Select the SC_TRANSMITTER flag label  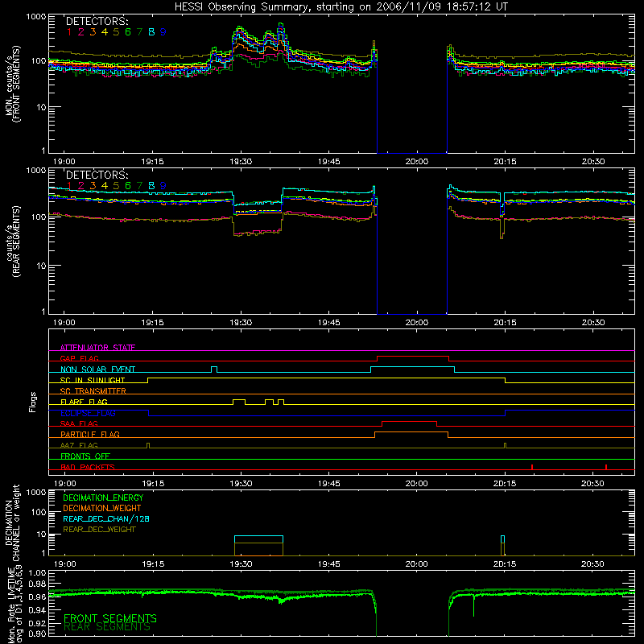point(93,390)
